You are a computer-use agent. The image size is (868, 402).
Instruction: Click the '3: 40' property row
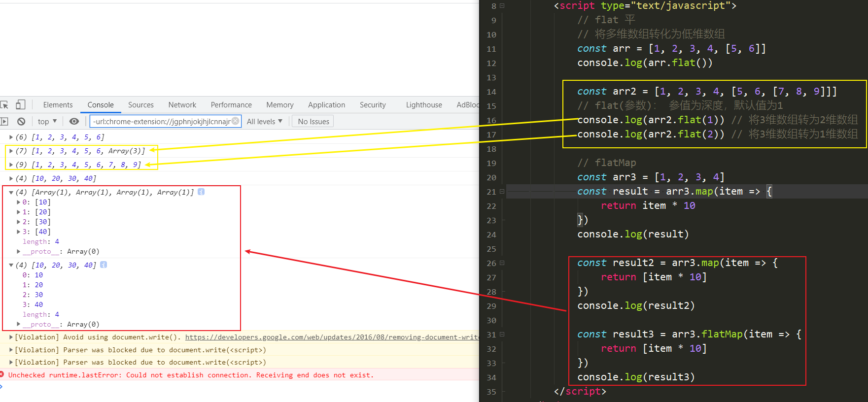[x=33, y=304]
